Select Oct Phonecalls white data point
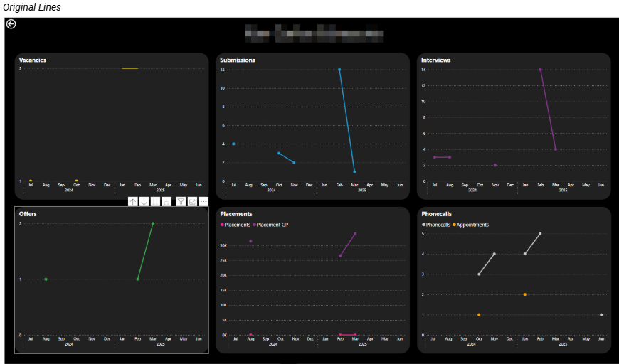This screenshot has height=364, width=619. pos(479,274)
